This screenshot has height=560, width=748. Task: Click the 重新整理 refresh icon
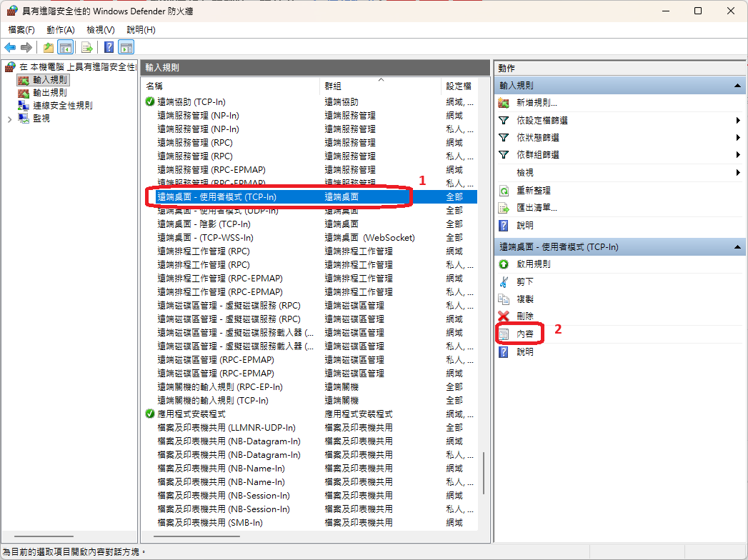(x=504, y=191)
